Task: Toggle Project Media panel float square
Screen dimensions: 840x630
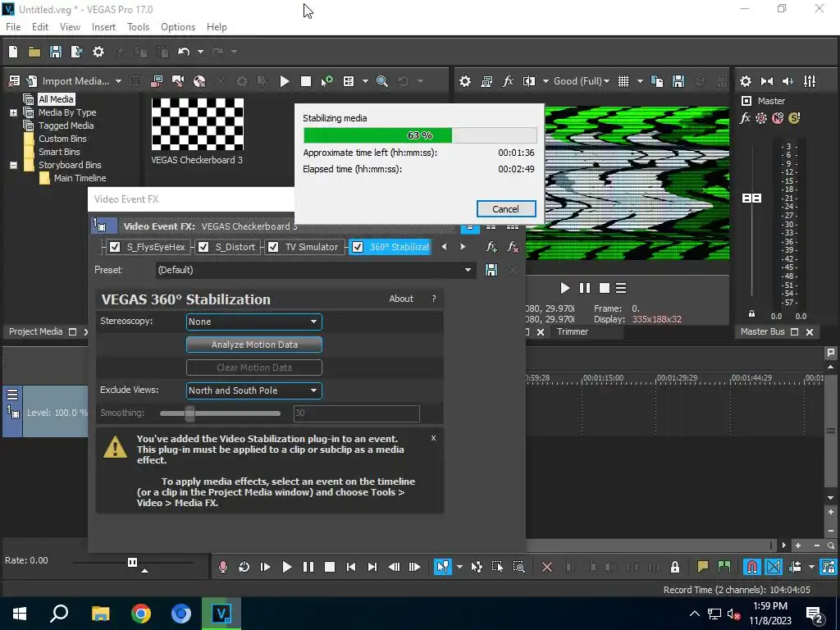Action: (73, 331)
